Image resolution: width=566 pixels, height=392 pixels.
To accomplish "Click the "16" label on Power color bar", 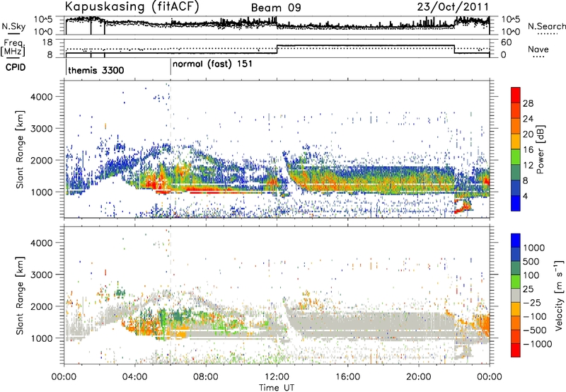I will click(528, 150).
